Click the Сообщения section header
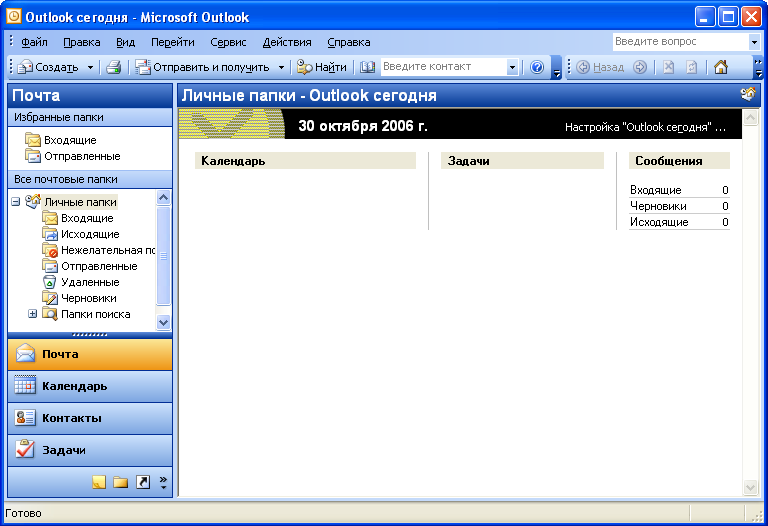 pos(679,161)
